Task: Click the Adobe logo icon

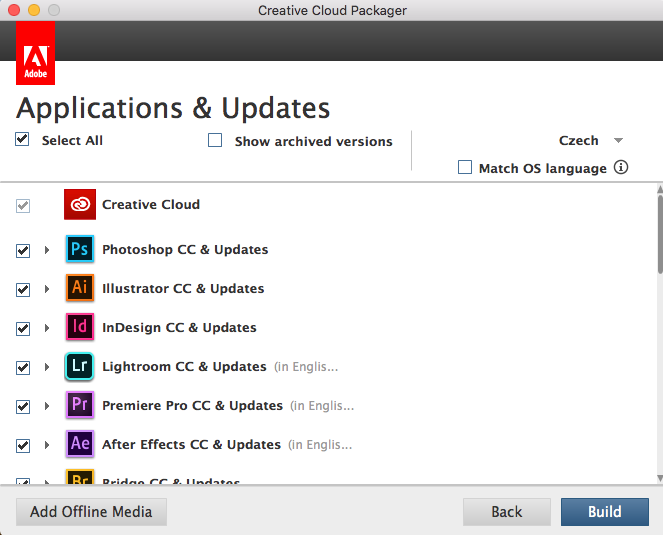Action: [36, 53]
